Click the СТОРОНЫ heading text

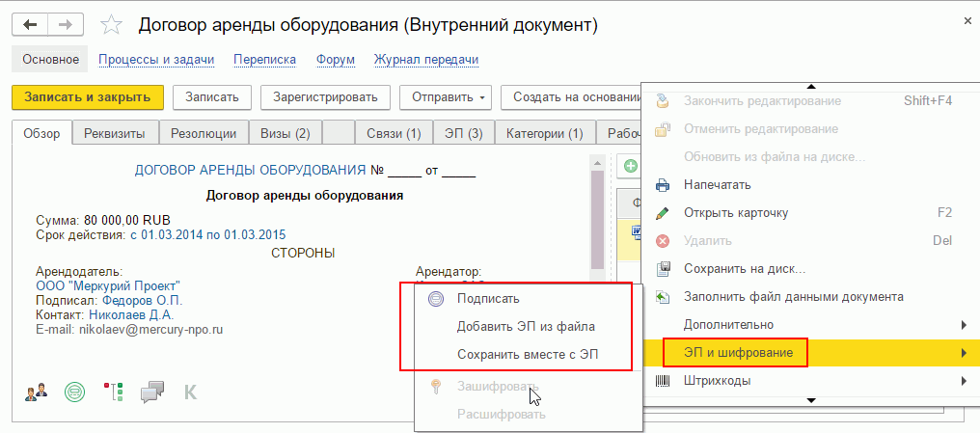click(x=303, y=253)
